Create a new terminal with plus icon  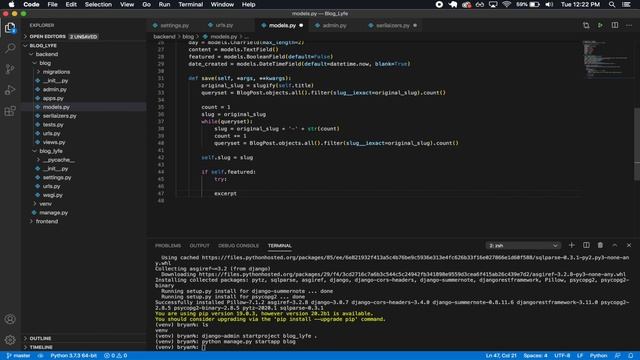coord(571,245)
